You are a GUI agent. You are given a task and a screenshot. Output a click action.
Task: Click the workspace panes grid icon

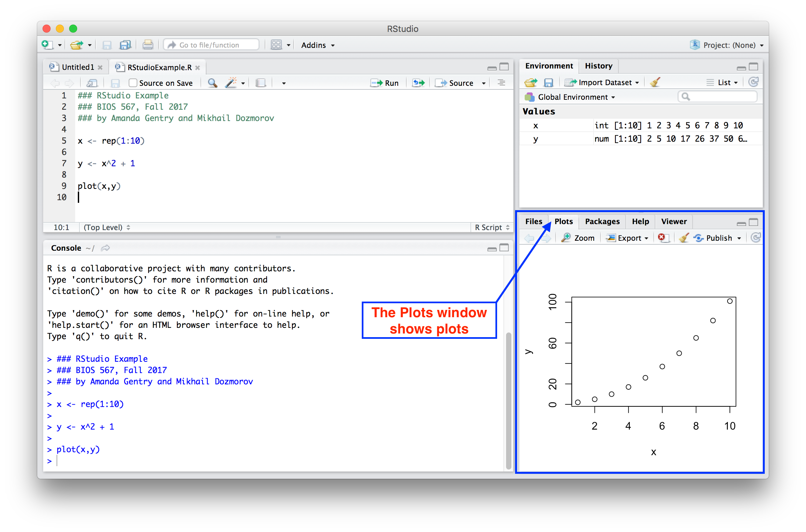click(x=276, y=45)
